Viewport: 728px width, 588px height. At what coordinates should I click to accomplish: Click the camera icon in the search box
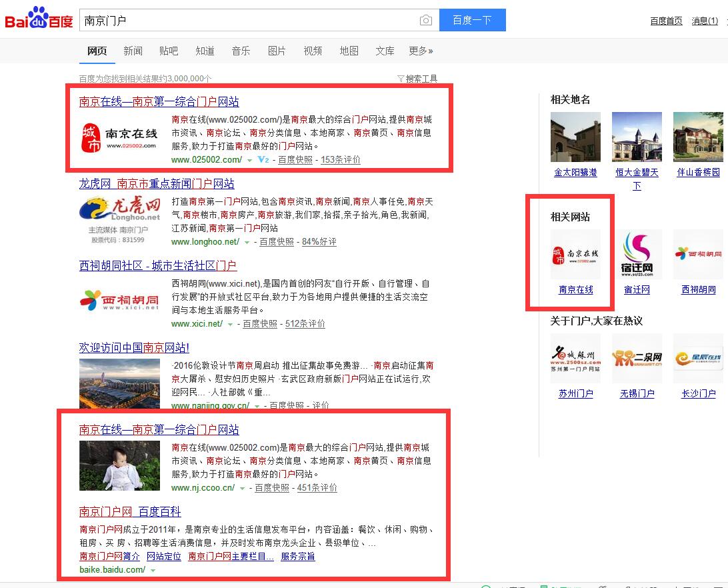(x=426, y=20)
